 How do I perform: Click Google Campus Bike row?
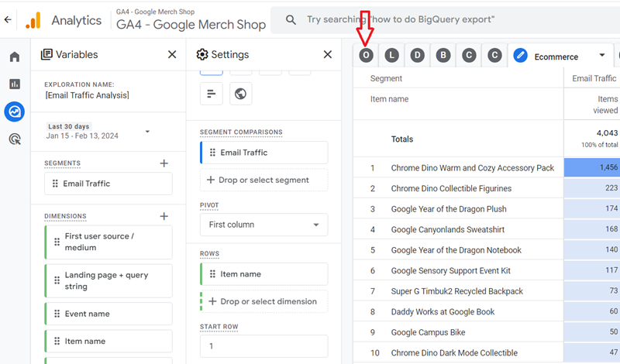[x=429, y=332]
